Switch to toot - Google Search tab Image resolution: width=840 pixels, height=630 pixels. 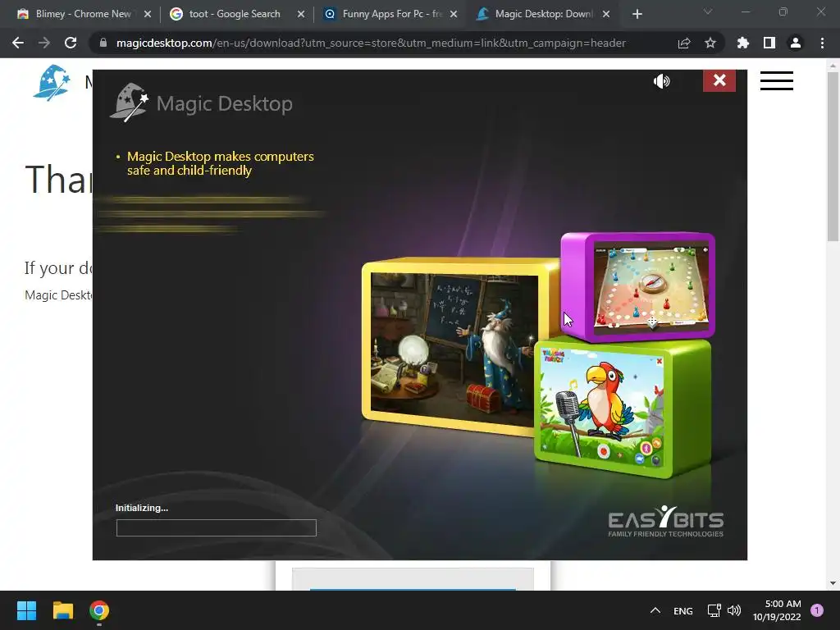(234, 14)
